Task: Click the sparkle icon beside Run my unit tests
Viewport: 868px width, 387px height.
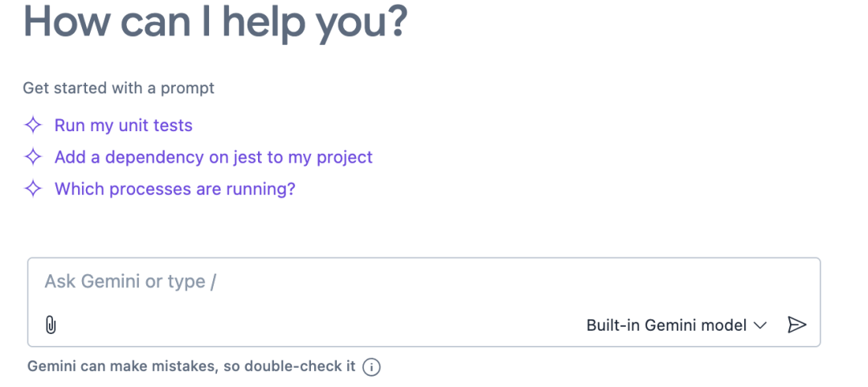Action: click(x=32, y=126)
